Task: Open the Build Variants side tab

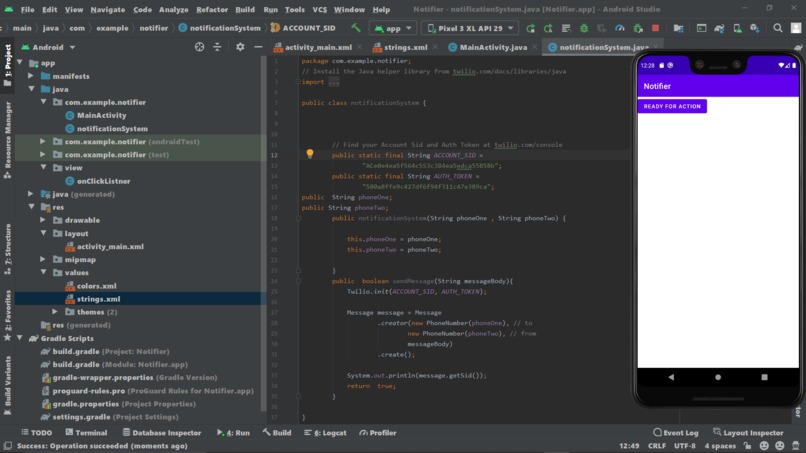Action: click(7, 385)
